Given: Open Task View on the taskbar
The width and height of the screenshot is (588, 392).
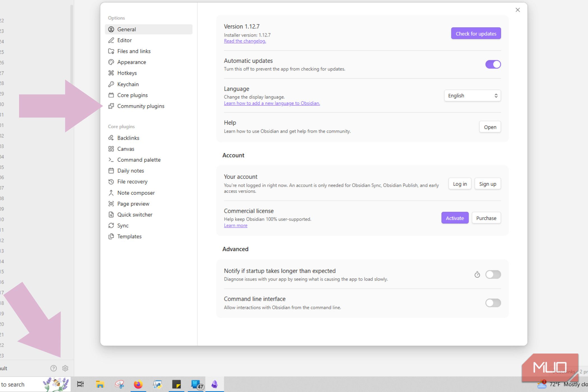Looking at the screenshot, I should point(80,384).
